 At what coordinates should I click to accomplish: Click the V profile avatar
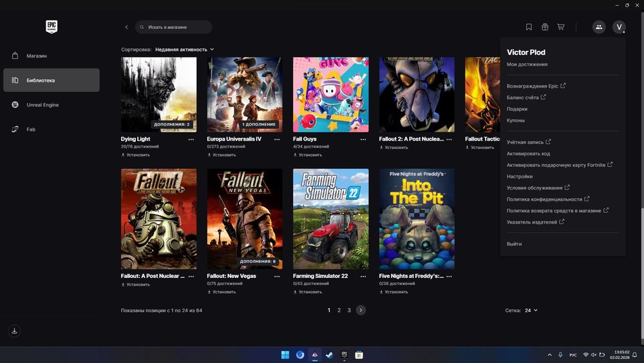coord(619,27)
